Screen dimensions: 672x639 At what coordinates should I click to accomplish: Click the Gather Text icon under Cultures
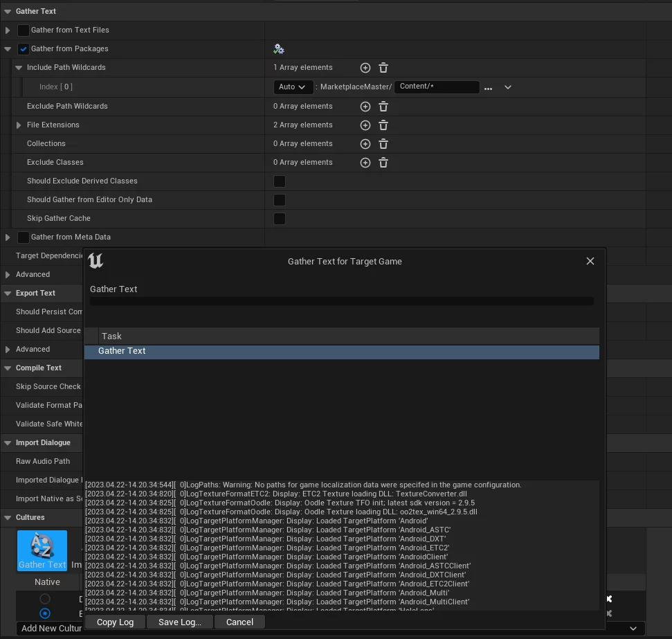42,550
